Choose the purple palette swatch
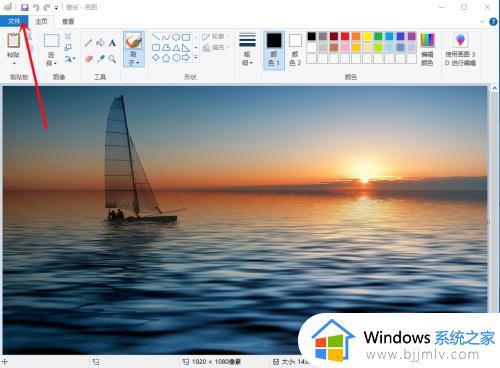Viewport: 500px width, 368px height. click(x=412, y=36)
